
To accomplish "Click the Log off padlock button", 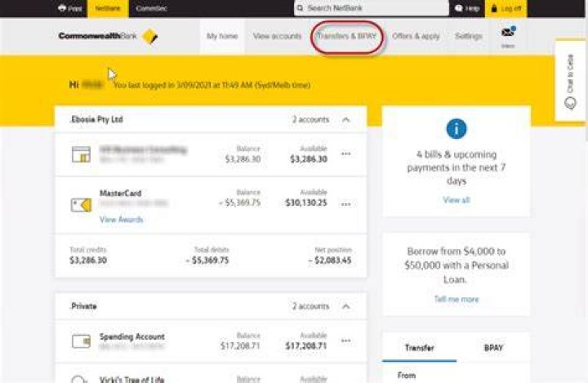I will pos(506,8).
